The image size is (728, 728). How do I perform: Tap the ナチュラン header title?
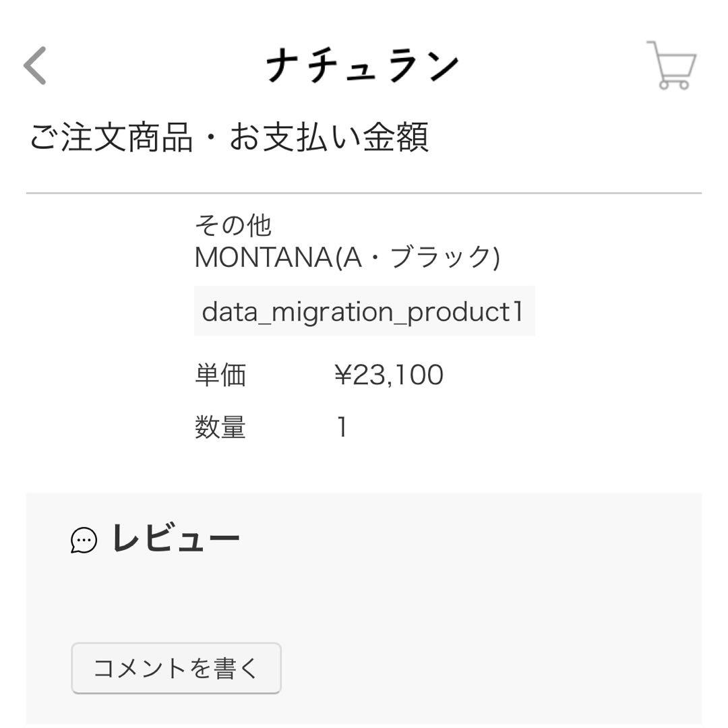pos(364,64)
